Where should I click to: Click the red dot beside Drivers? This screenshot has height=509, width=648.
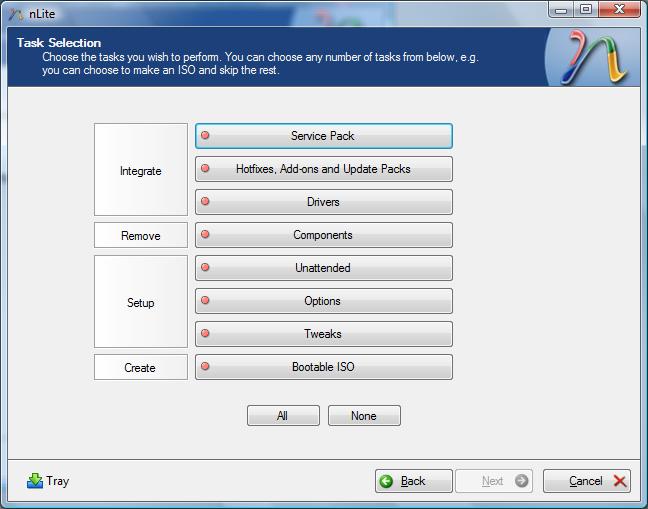(x=205, y=202)
